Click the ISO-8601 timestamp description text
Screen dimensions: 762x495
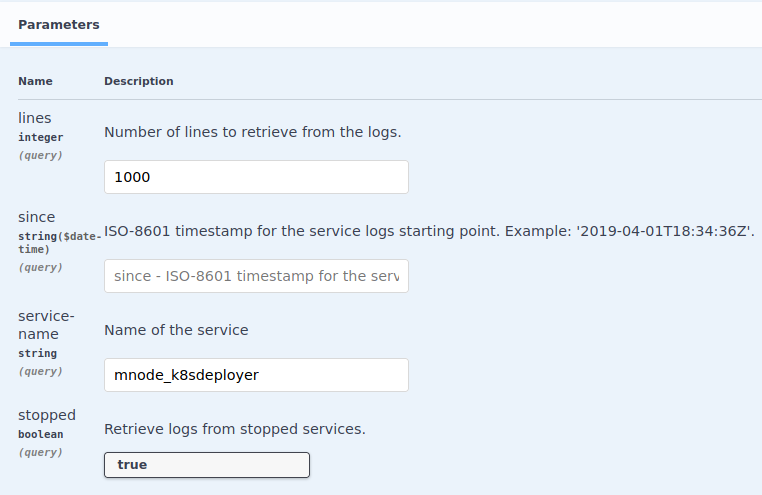click(429, 231)
